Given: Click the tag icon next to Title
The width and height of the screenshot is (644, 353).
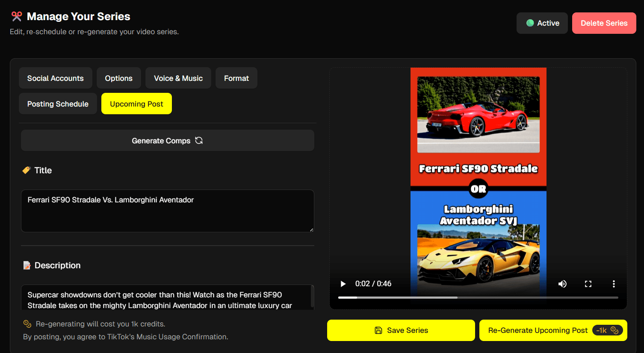Looking at the screenshot, I should (27, 170).
